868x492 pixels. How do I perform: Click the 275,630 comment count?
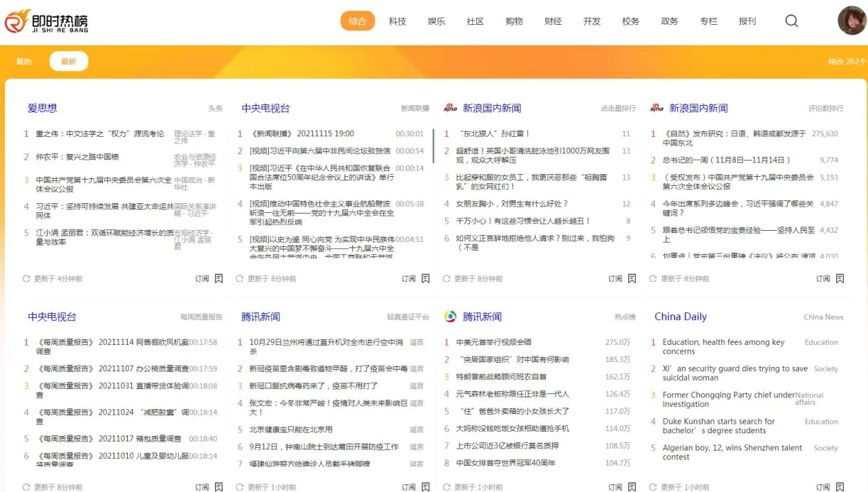824,134
